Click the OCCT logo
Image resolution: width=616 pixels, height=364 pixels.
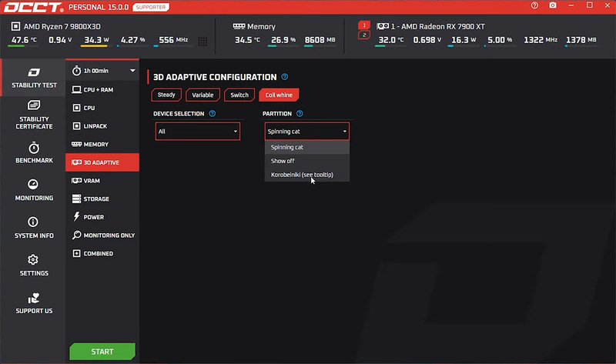click(x=33, y=7)
